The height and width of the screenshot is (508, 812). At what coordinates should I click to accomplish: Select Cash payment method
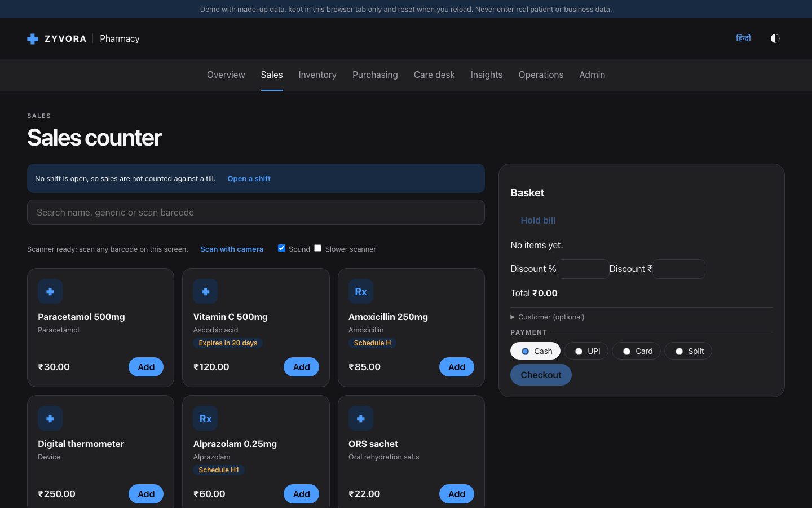(535, 351)
